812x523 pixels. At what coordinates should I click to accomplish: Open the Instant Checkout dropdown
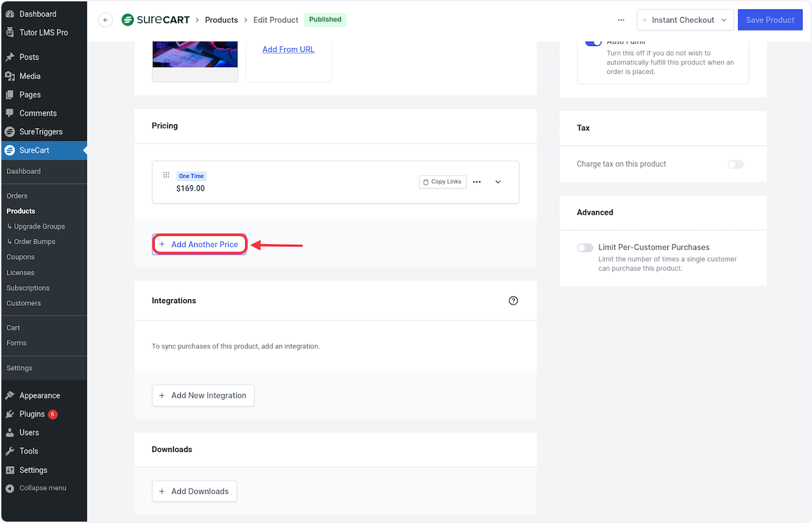point(685,20)
